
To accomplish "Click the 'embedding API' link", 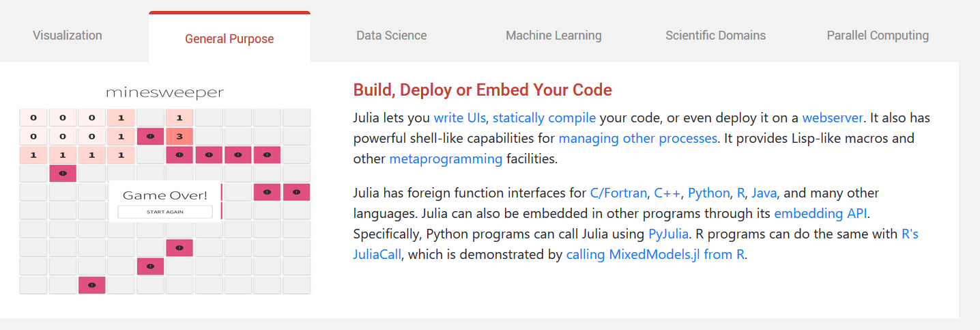I will tap(820, 213).
